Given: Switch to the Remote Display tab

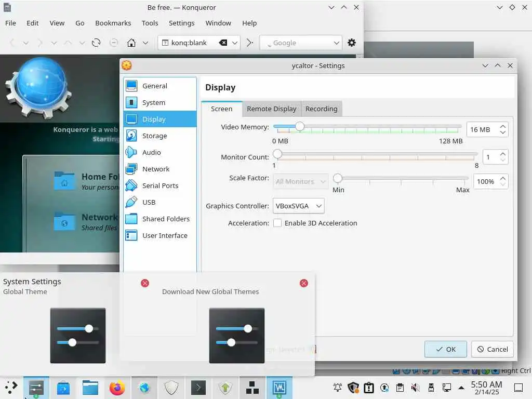Looking at the screenshot, I should pos(271,109).
